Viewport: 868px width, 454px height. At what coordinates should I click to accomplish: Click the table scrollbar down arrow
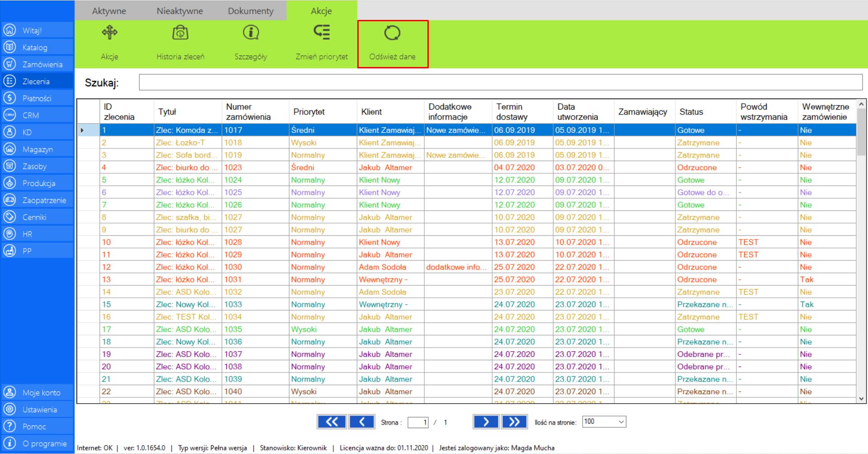(861, 399)
